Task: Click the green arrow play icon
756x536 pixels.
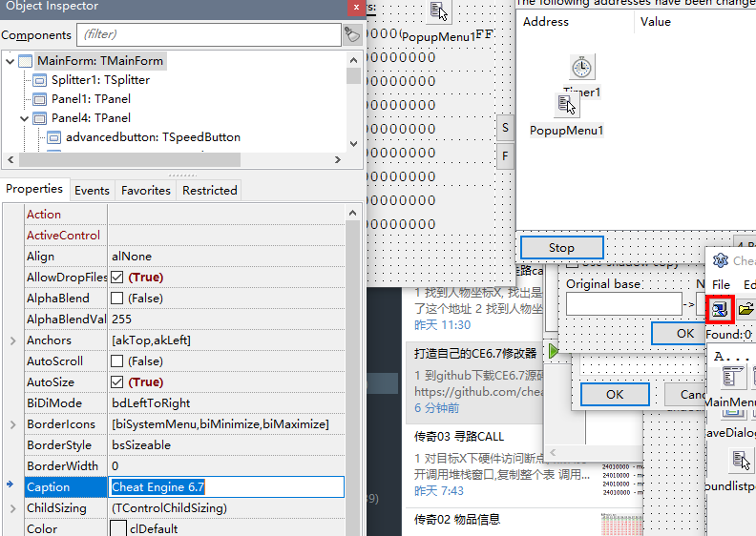Action: coord(554,351)
